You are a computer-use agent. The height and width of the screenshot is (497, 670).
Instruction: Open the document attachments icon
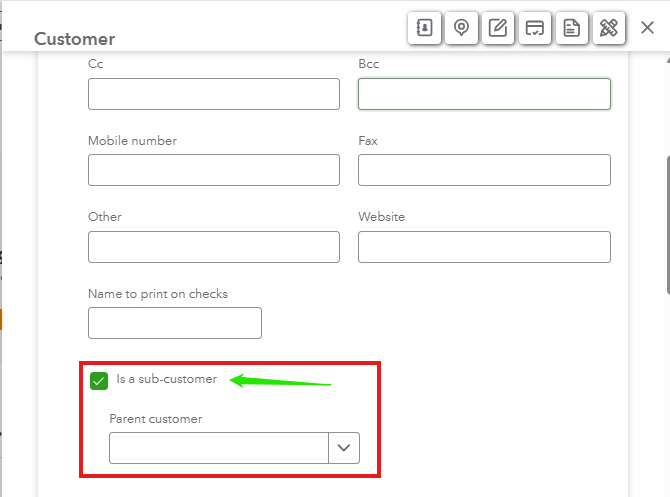[x=572, y=28]
